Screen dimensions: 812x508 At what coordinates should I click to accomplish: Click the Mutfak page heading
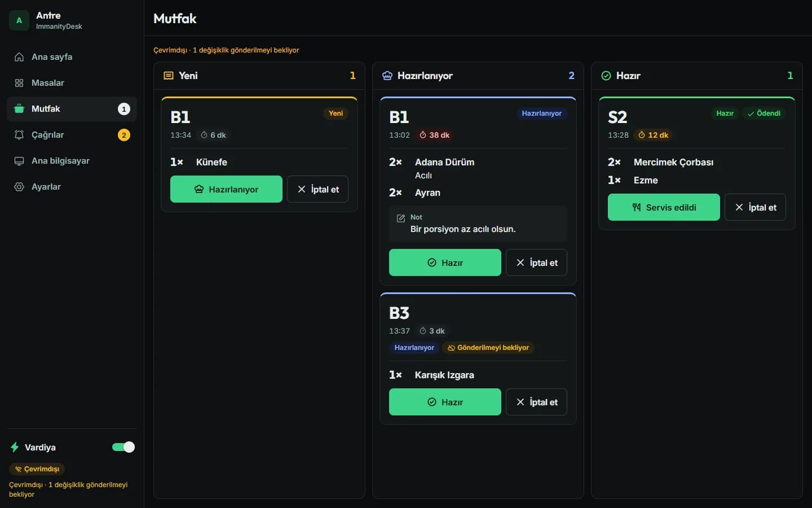tap(175, 19)
